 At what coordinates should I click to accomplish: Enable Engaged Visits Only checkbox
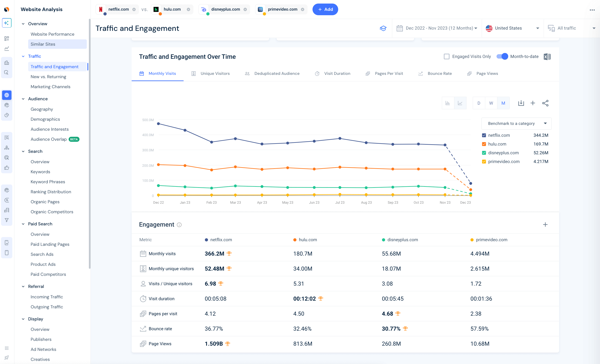(x=446, y=56)
